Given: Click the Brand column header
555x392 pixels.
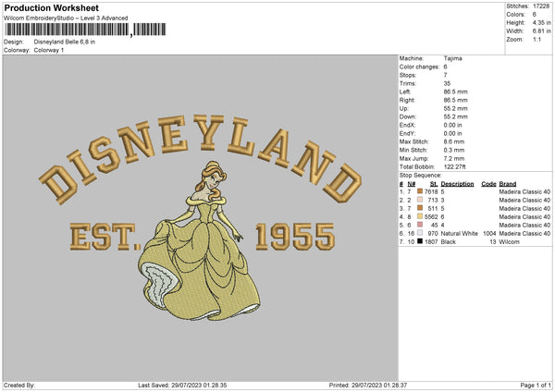Looking at the screenshot, I should click(507, 183).
